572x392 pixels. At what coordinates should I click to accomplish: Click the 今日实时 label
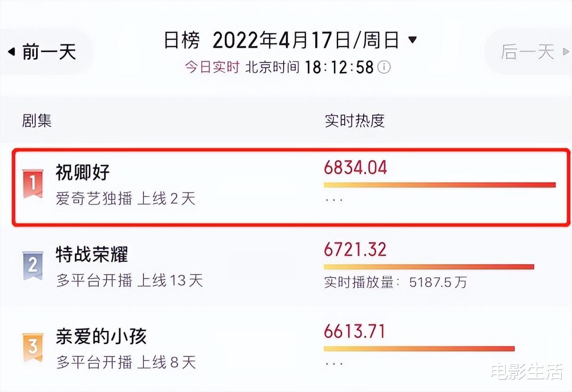212,67
